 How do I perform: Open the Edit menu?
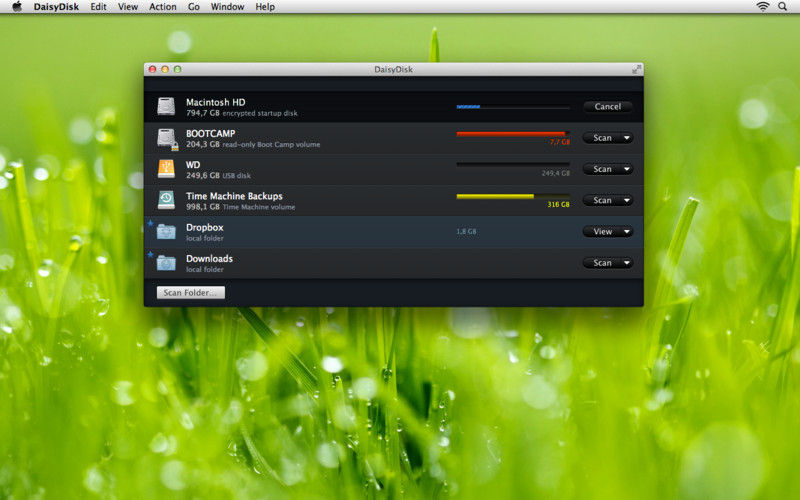[98, 7]
